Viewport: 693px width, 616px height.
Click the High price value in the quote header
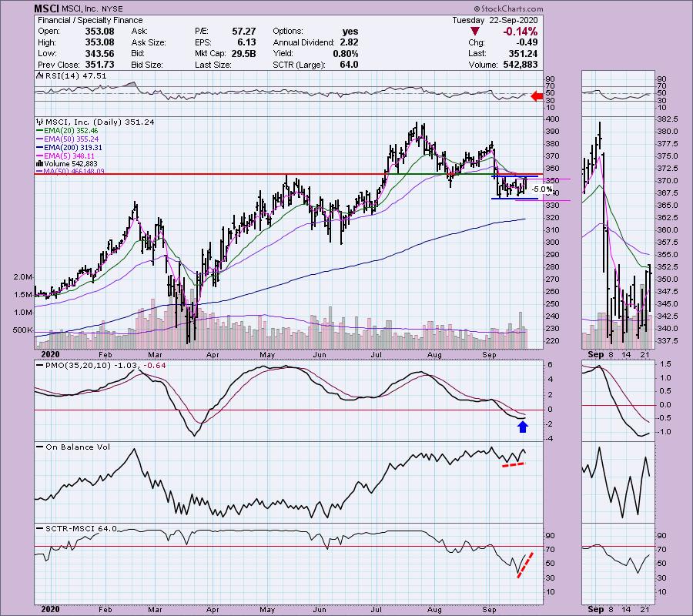point(99,42)
